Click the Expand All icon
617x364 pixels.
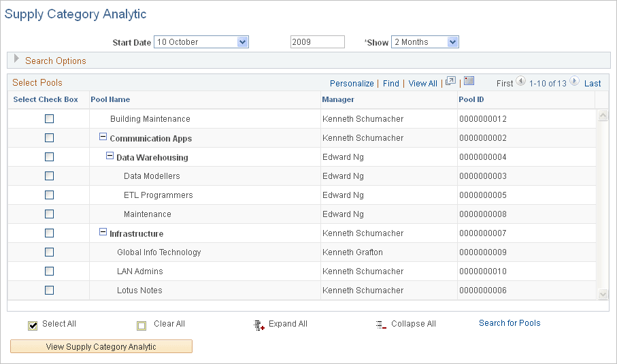(x=259, y=325)
